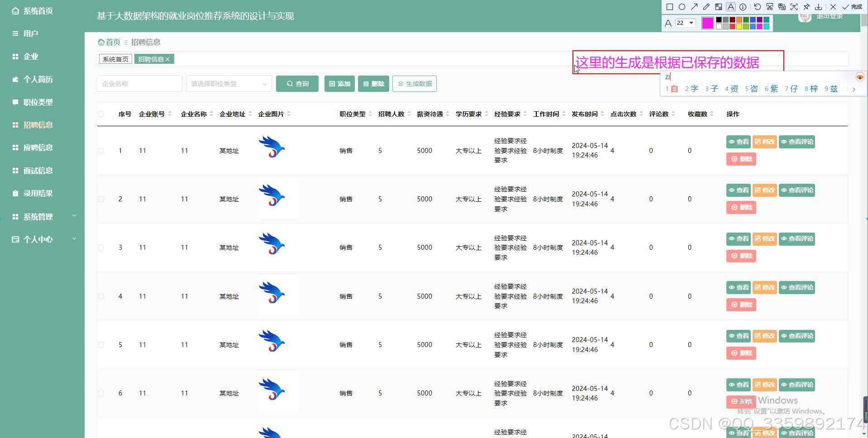
Task: Switch to the 系统首页 tab
Action: (x=115, y=59)
